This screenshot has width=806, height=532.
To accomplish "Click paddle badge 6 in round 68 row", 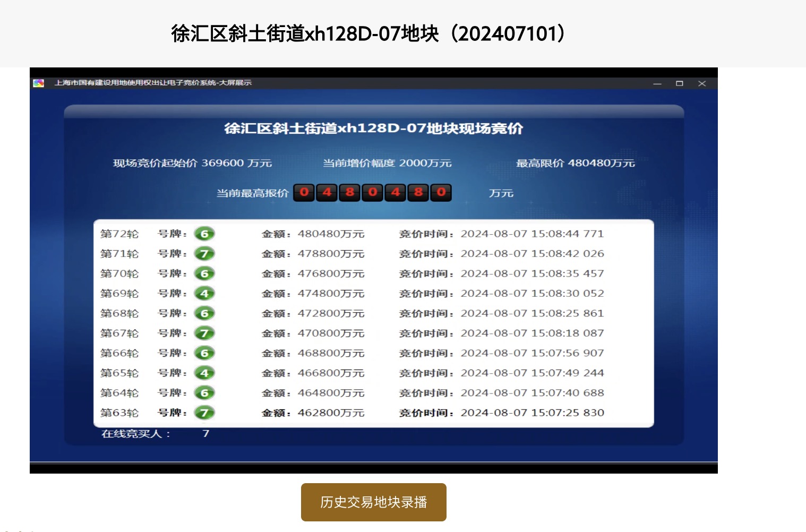I will pos(204,314).
